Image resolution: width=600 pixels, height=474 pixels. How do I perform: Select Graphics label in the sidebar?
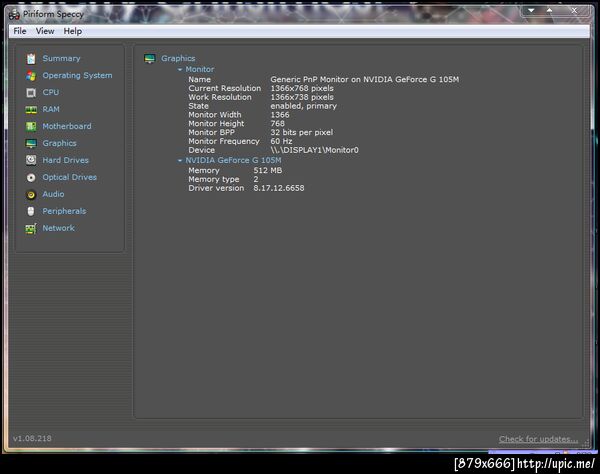coord(59,143)
